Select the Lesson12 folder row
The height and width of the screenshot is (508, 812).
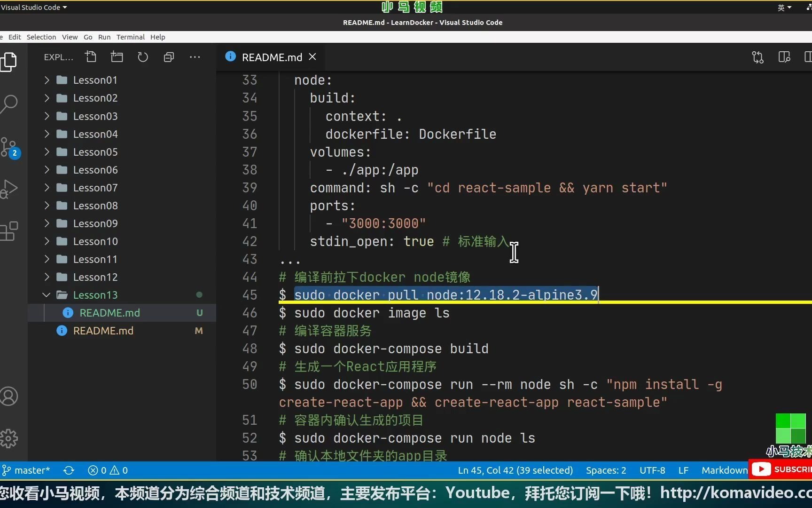[122, 277]
